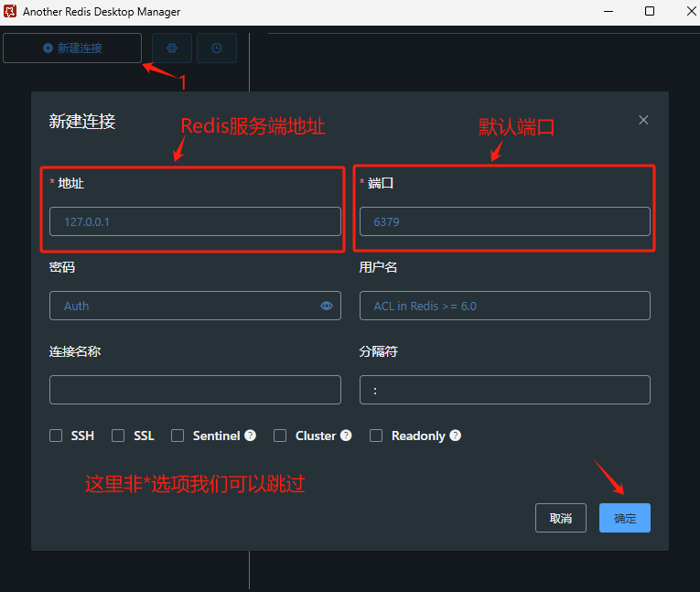Close the new connection dialog
The height and width of the screenshot is (592, 700).
pos(643,120)
